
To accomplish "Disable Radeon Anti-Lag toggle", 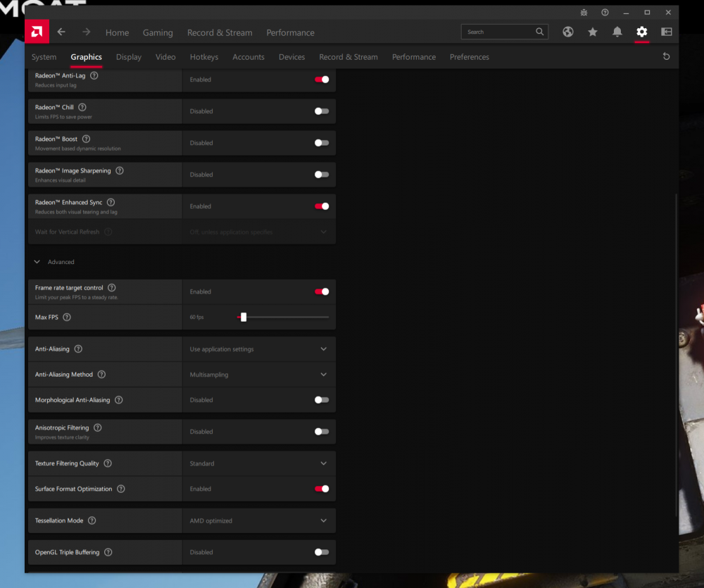I will point(322,80).
